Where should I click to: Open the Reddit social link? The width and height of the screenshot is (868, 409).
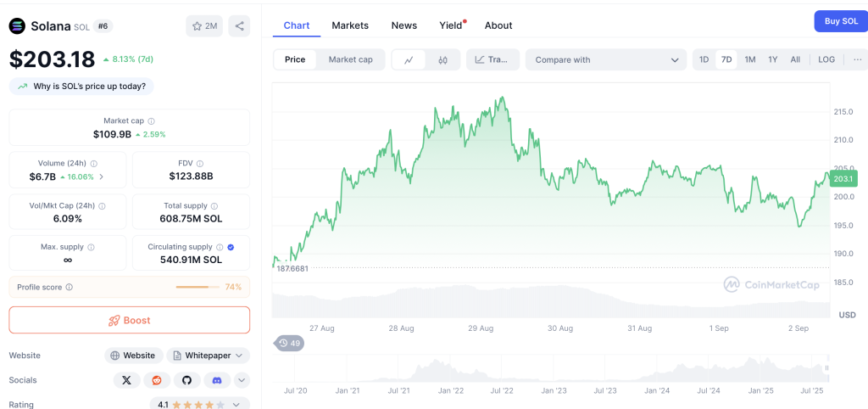tap(157, 380)
